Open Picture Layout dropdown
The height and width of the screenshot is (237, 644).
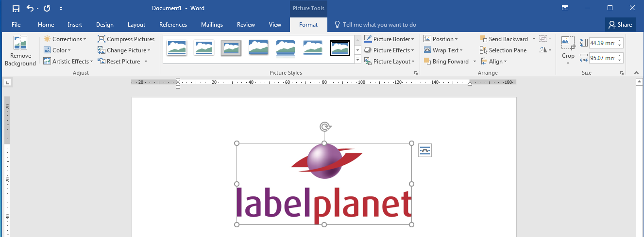coord(389,62)
